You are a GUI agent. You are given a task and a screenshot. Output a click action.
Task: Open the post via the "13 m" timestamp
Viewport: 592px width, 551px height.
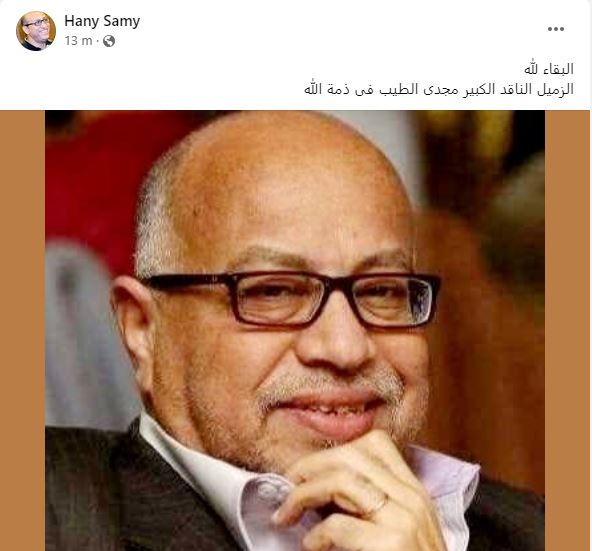pyautogui.click(x=78, y=40)
